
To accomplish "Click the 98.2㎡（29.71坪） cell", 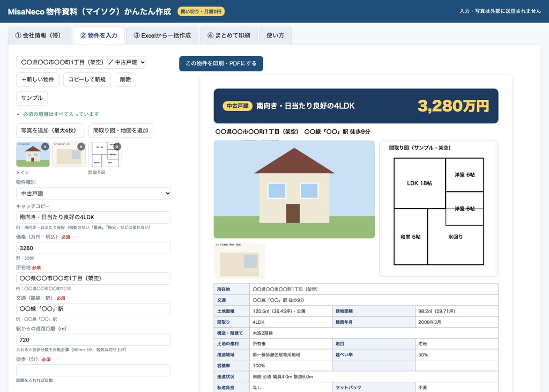I will click(x=457, y=311).
